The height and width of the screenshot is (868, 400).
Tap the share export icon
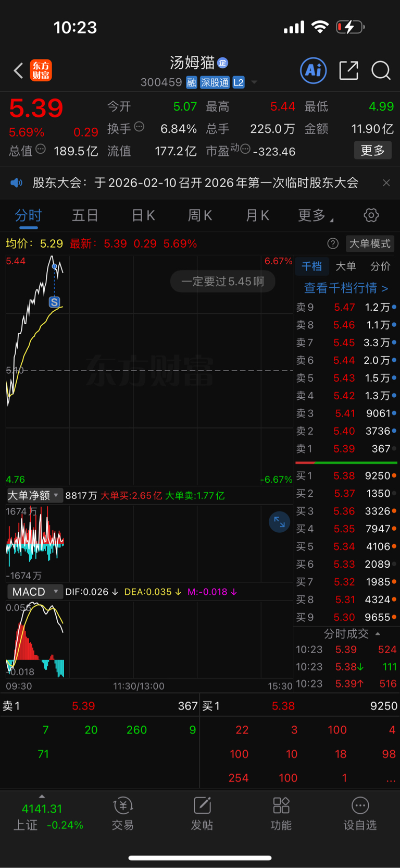click(x=348, y=70)
